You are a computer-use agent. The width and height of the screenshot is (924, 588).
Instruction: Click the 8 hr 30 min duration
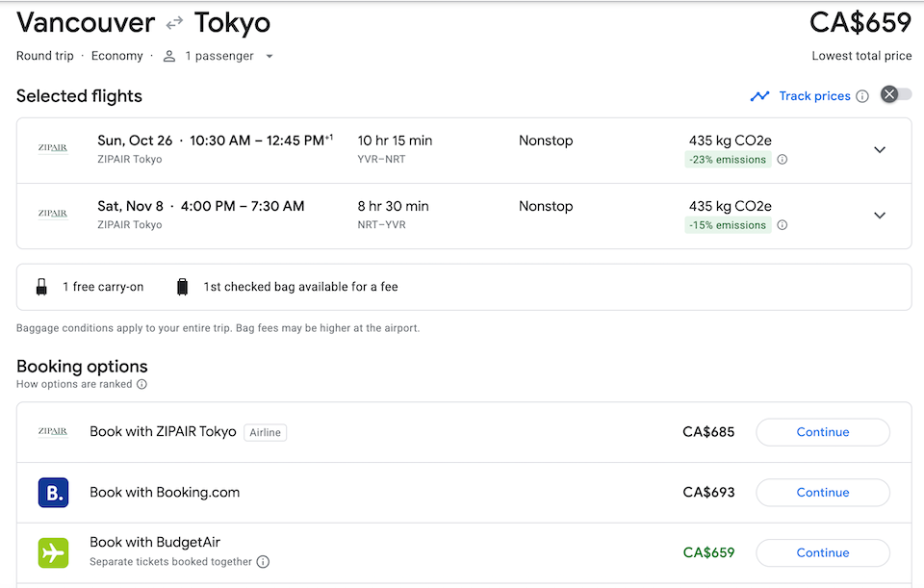coord(393,206)
